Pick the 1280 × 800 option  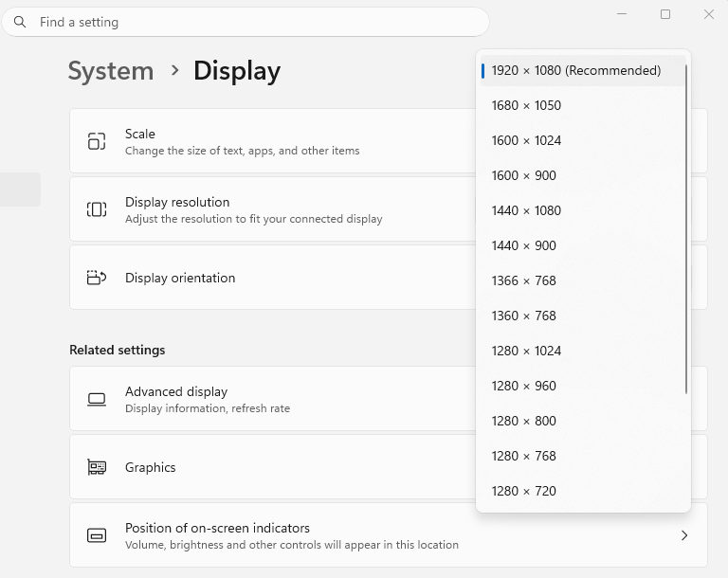(x=583, y=421)
